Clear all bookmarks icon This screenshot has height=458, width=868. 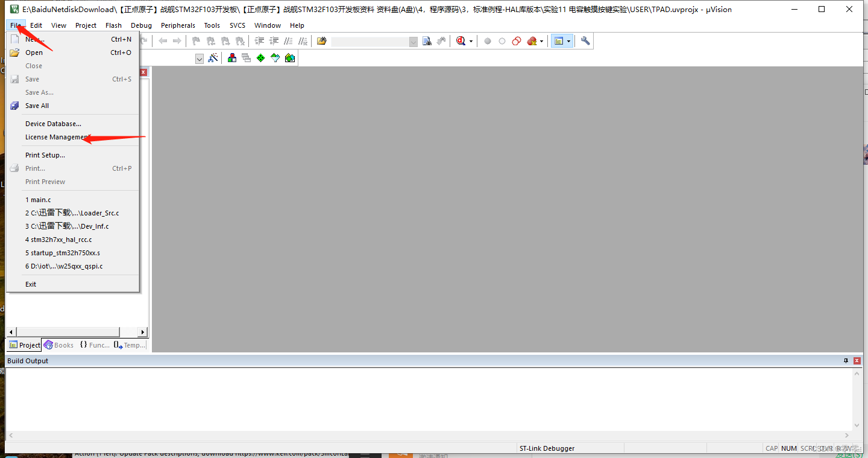coord(240,41)
